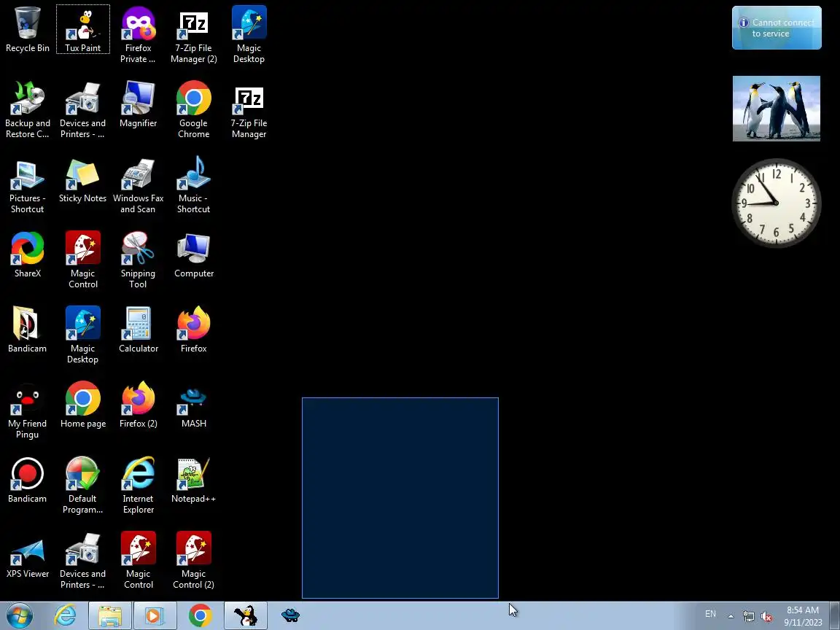Image resolution: width=840 pixels, height=630 pixels.
Task: Show hidden system tray icons
Action: 731,616
